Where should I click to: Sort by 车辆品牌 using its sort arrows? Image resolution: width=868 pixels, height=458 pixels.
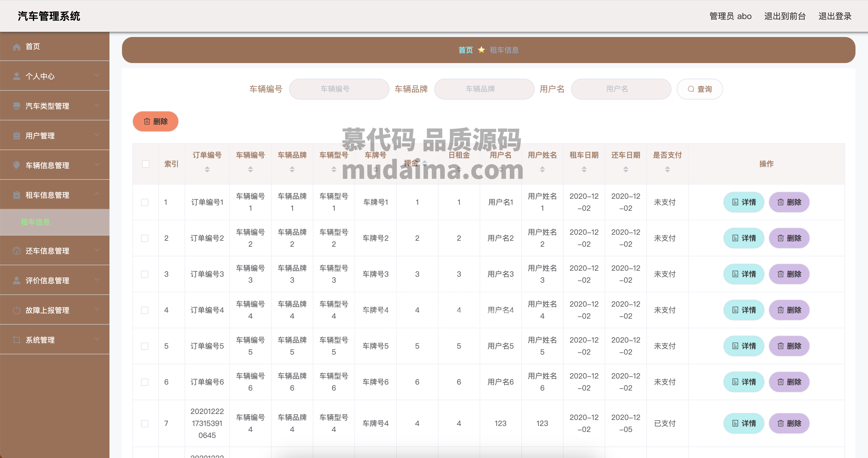[x=292, y=169]
